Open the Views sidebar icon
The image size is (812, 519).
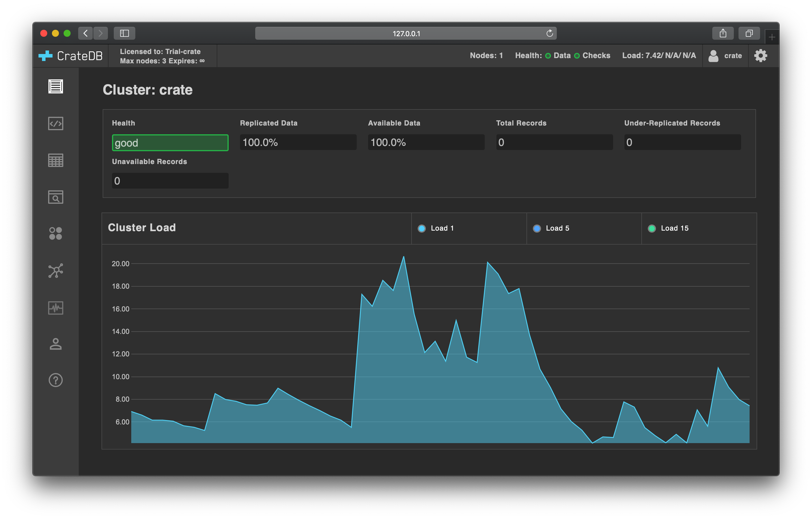coord(56,197)
